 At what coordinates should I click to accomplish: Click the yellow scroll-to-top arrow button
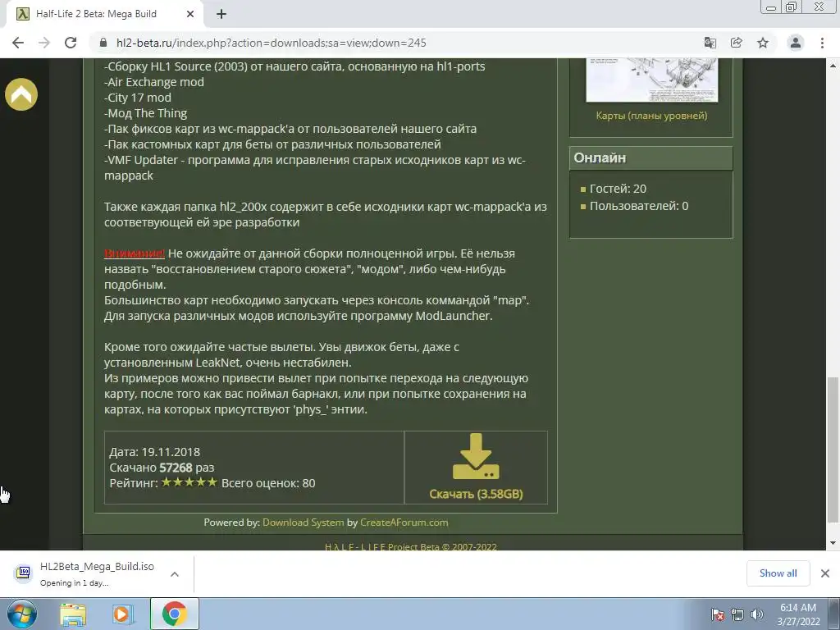pos(21,94)
